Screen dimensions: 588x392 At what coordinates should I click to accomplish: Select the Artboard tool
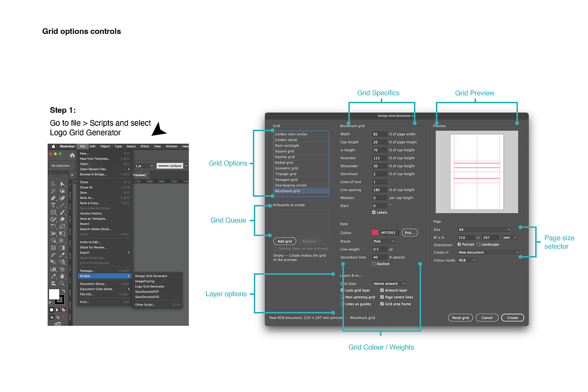click(62, 269)
